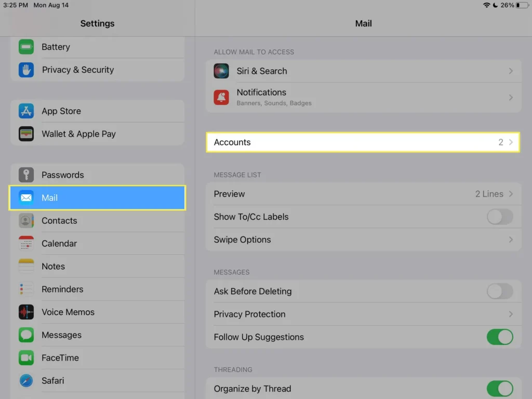The width and height of the screenshot is (532, 399).
Task: Open the Siri & Search icon
Action: pyautogui.click(x=221, y=71)
